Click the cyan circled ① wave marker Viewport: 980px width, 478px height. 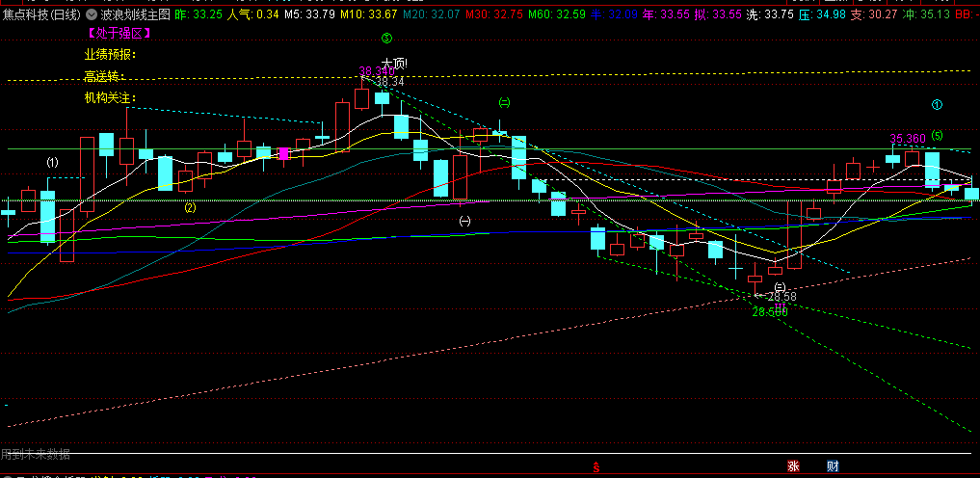point(937,105)
